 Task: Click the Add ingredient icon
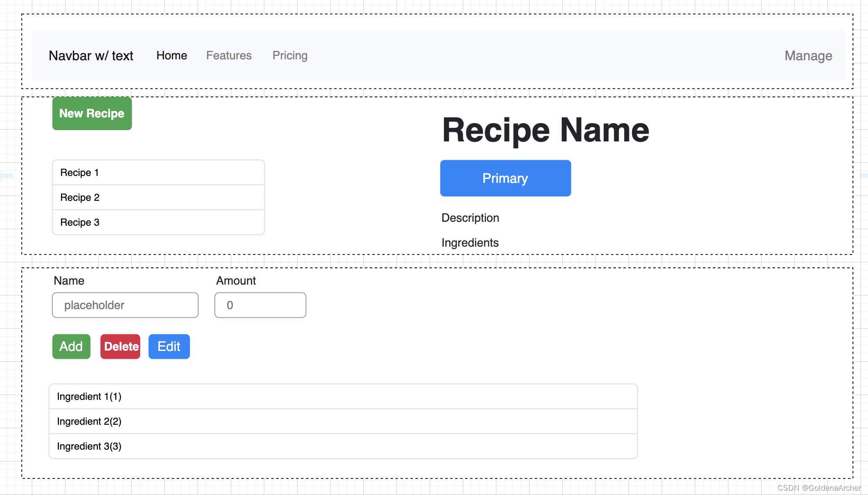click(71, 347)
